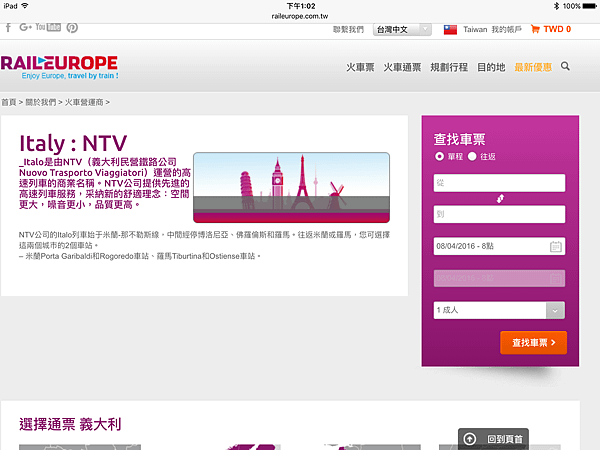Open 火車通票 menu
Image resolution: width=600 pixels, height=450 pixels.
coord(402,67)
